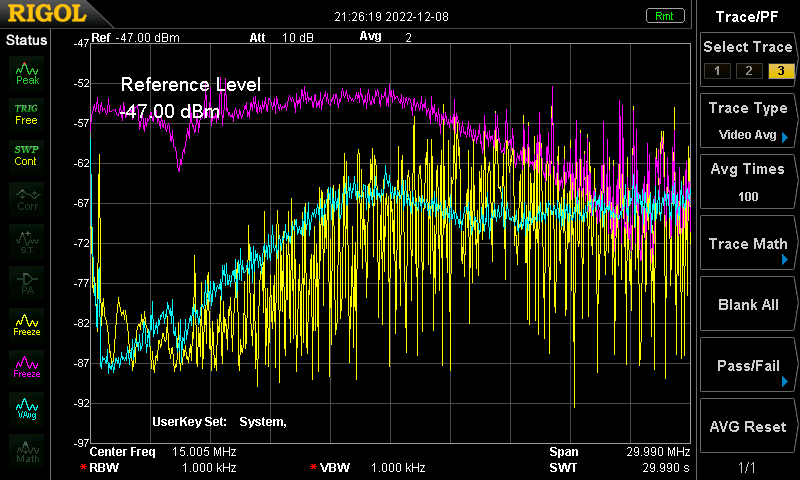Click the grayed-out Corr status icon
800x480 pixels.
click(x=27, y=198)
